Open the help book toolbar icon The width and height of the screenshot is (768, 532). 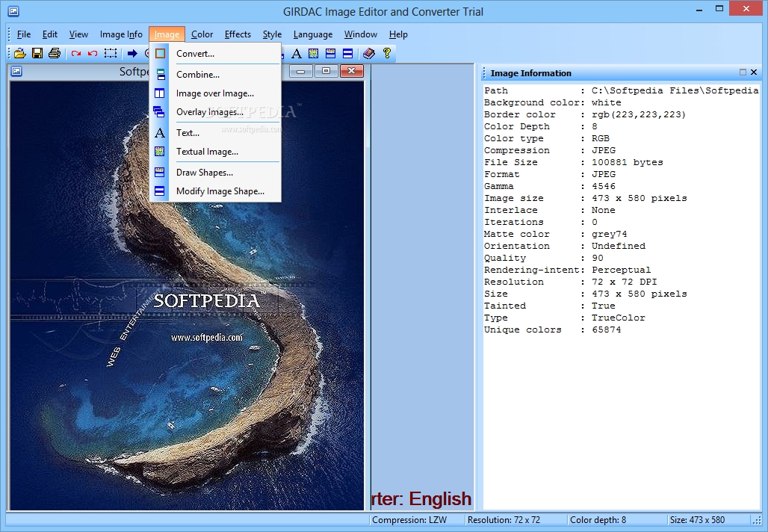(x=369, y=53)
